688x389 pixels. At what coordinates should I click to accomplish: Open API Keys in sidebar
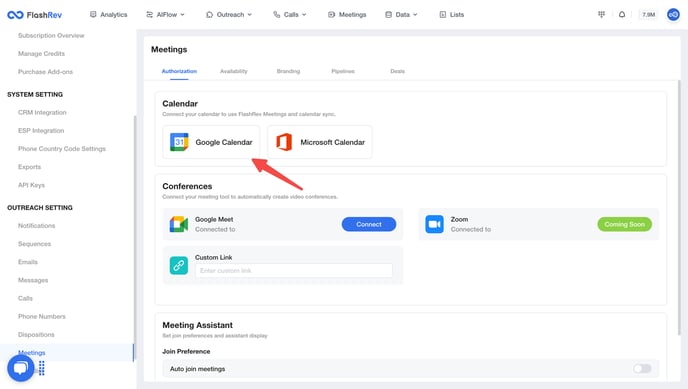31,185
